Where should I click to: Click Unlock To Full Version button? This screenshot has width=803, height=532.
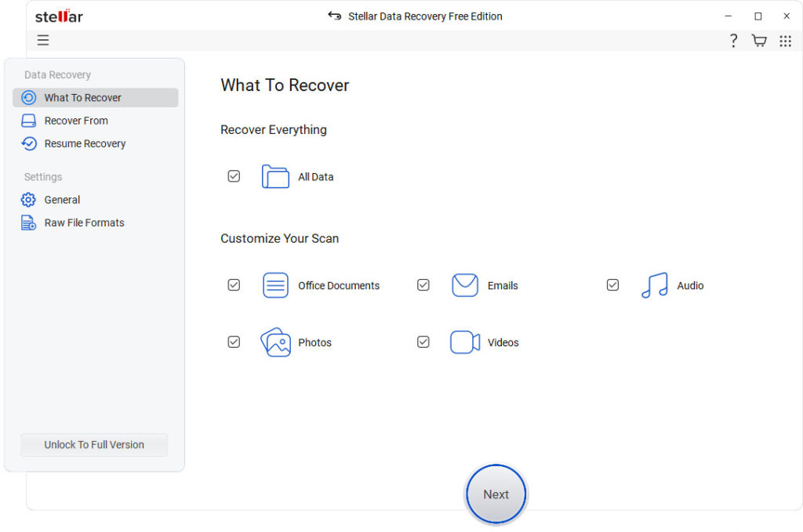click(x=94, y=445)
